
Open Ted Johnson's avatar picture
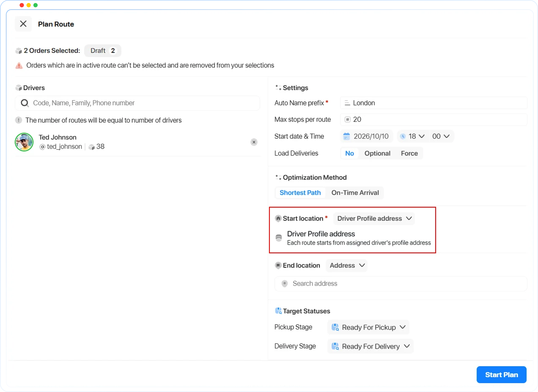click(x=24, y=142)
